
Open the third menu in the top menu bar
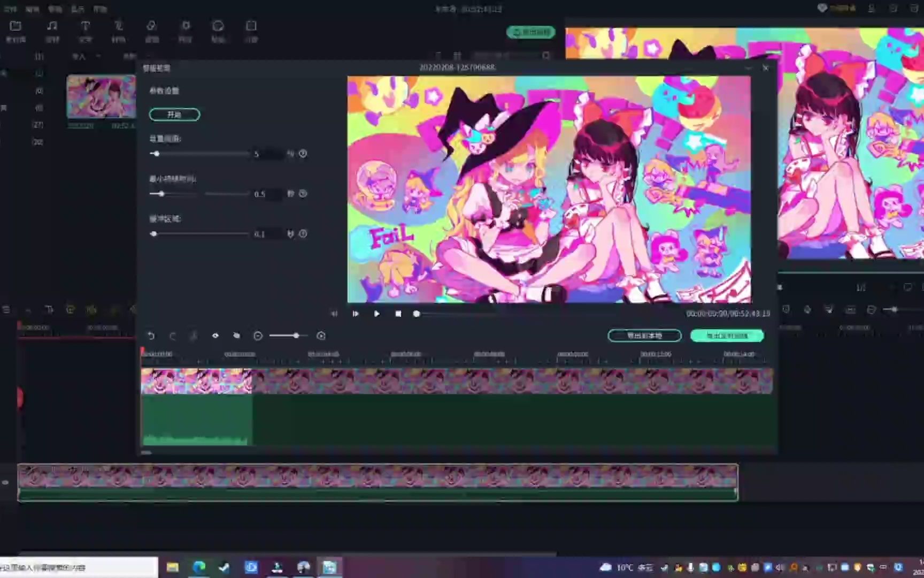pyautogui.click(x=55, y=9)
